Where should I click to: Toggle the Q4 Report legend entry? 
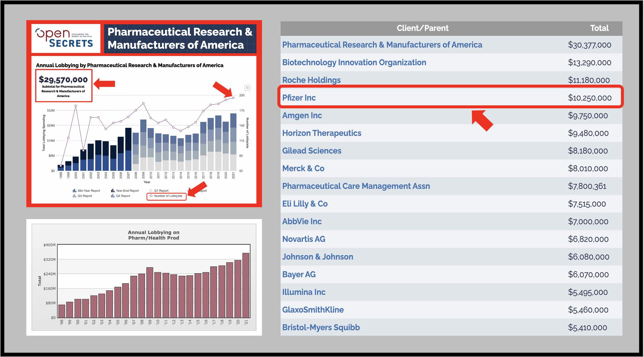(120, 196)
